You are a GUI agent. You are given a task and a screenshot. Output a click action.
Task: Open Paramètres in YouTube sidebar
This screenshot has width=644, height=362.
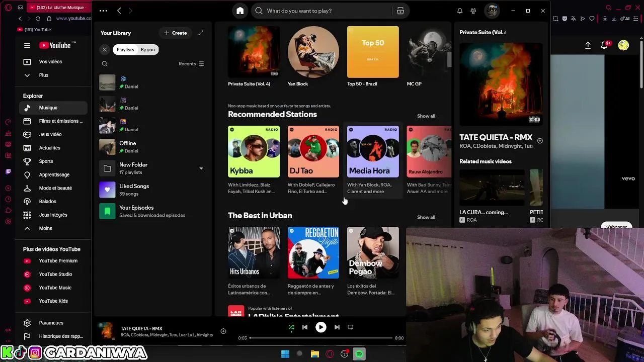pyautogui.click(x=53, y=323)
